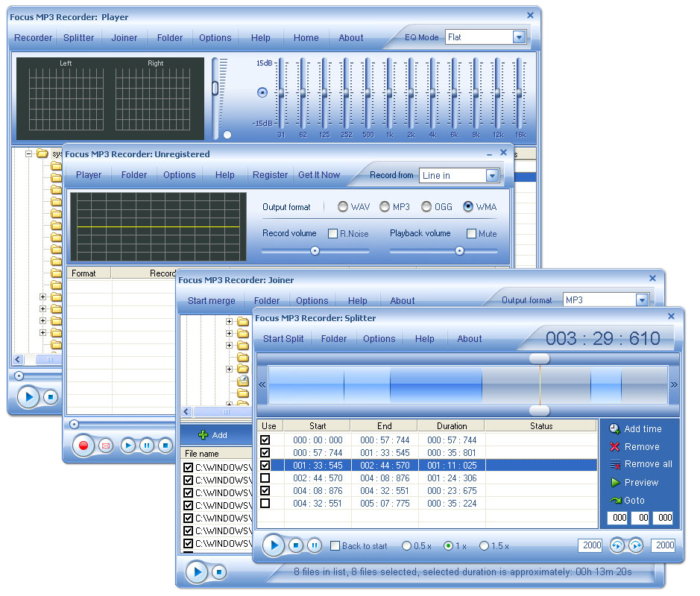Open Options menu in Splitter window
Screen dimensions: 700x596
[379, 338]
